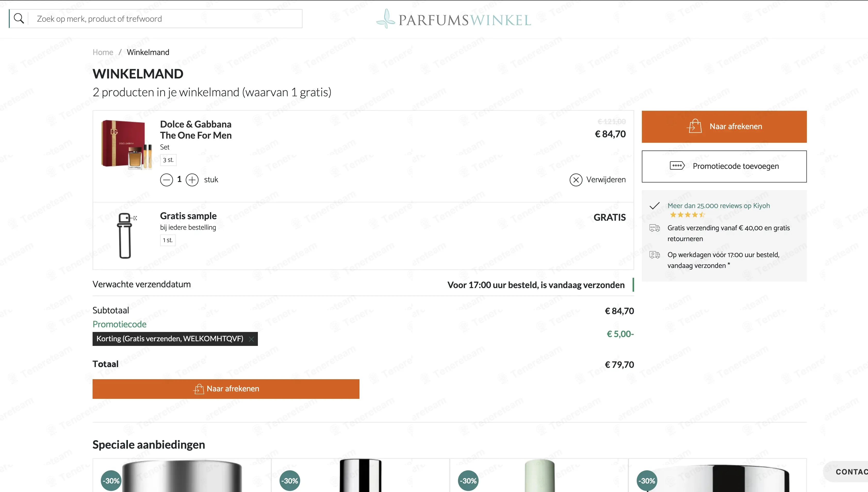Click free shipping truck icon
This screenshot has height=492, width=868.
(x=655, y=228)
